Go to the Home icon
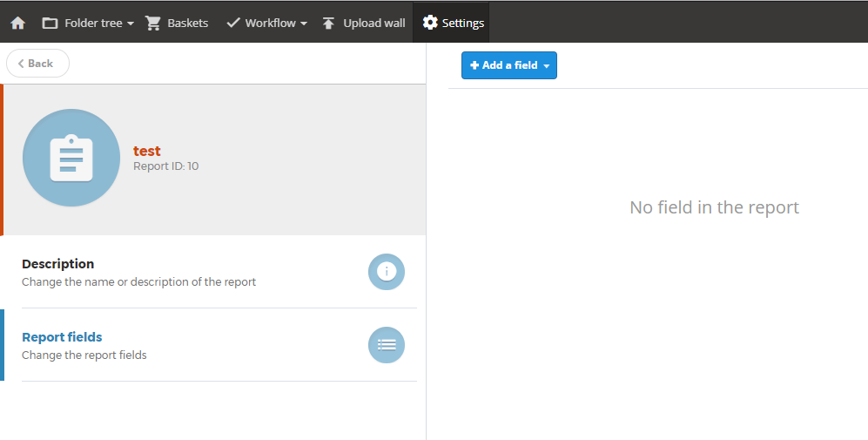This screenshot has height=440, width=868. [17, 24]
